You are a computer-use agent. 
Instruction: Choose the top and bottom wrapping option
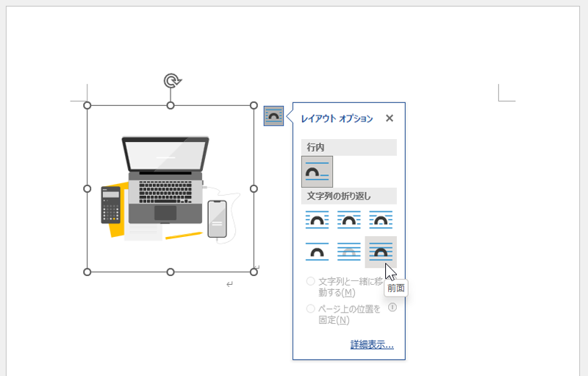[317, 252]
